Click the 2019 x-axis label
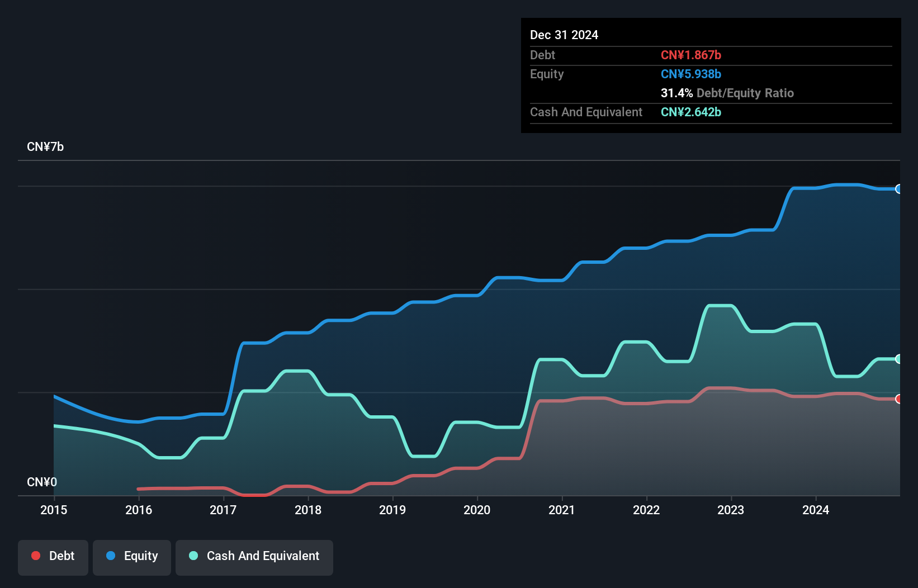 point(392,510)
